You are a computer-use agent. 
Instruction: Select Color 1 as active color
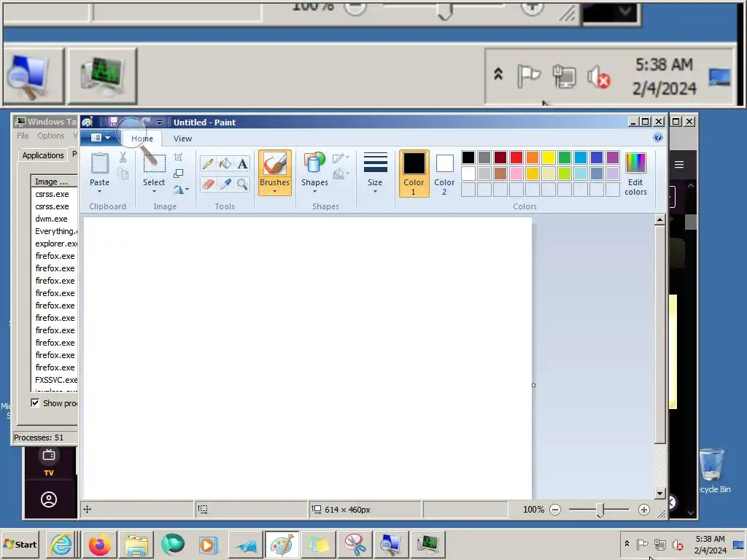pos(414,174)
